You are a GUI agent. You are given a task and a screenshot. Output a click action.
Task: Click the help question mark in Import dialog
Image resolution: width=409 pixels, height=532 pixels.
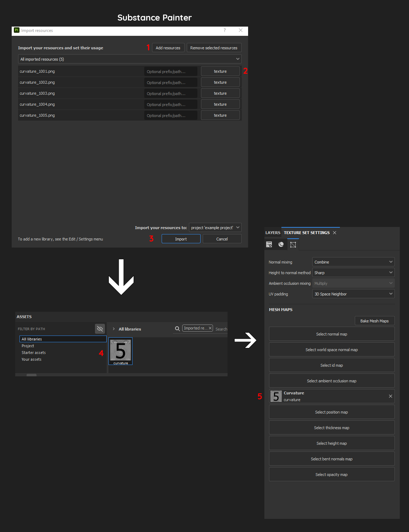point(225,31)
